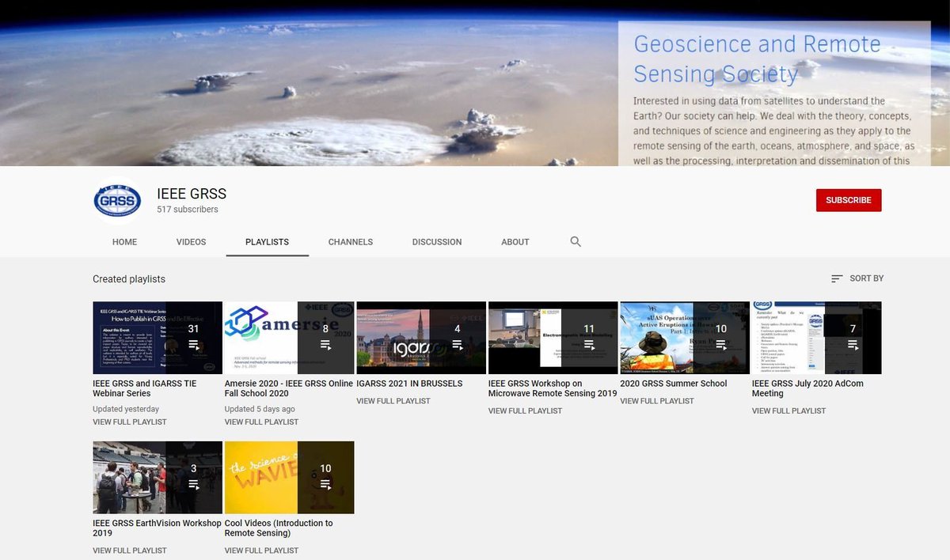Open the Microwave Remote Sensing Workshop thumbnail

tap(553, 338)
